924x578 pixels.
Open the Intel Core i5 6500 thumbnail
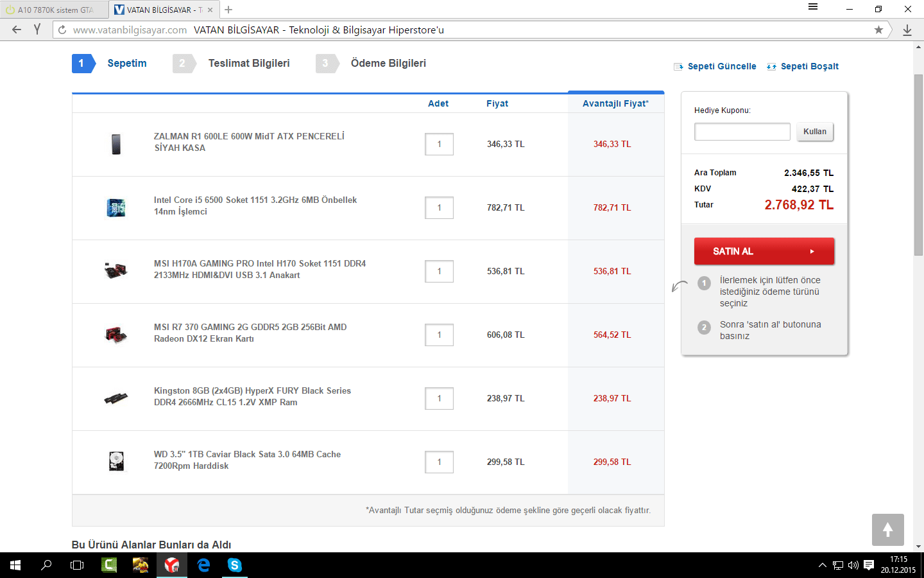(116, 207)
